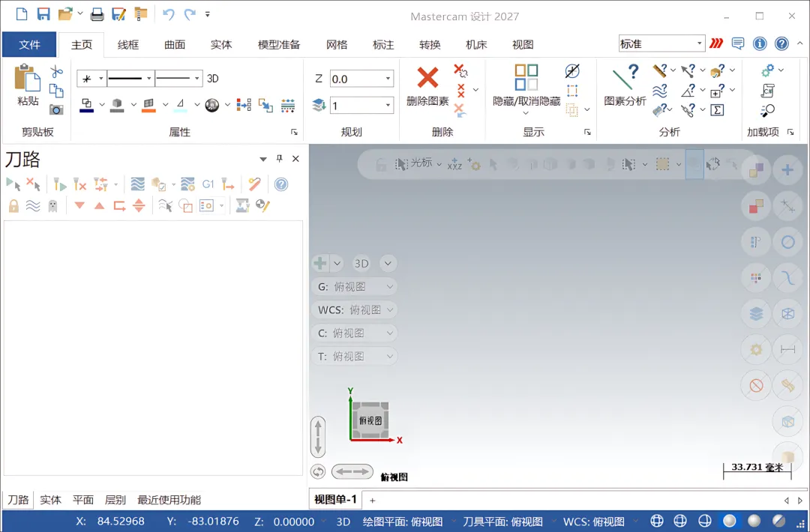Click the layers stack circular button at right
The width and height of the screenshot is (810, 532).
coord(756,313)
